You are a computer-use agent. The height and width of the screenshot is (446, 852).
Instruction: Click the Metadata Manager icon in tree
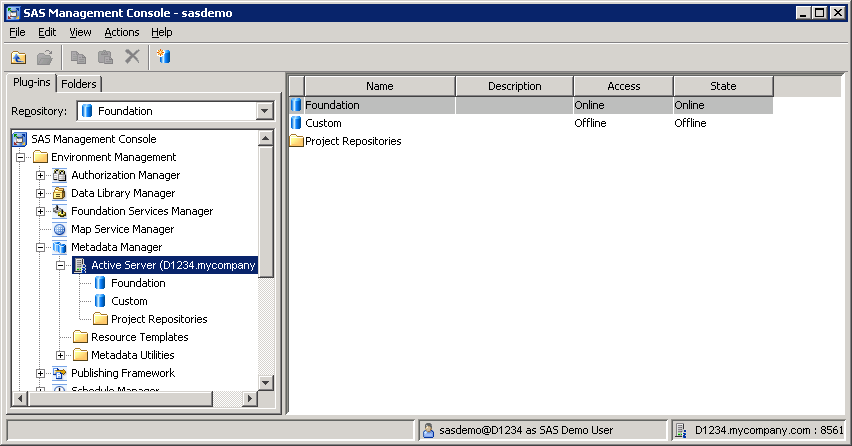click(60, 247)
